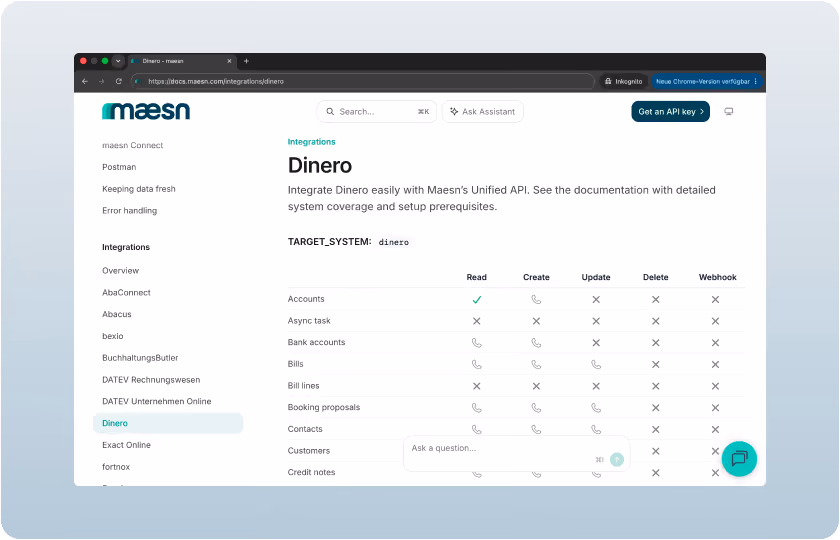Click the phone icon for Bills Update

coord(596,365)
